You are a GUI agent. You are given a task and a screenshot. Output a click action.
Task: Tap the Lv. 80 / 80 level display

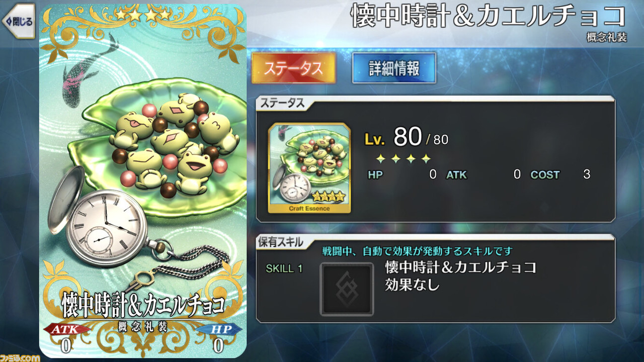point(407,137)
